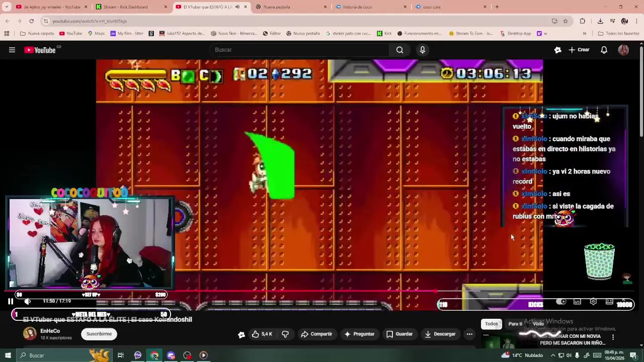This screenshot has height=362, width=644.
Task: Click Descargar to download the video
Action: [x=440, y=334]
